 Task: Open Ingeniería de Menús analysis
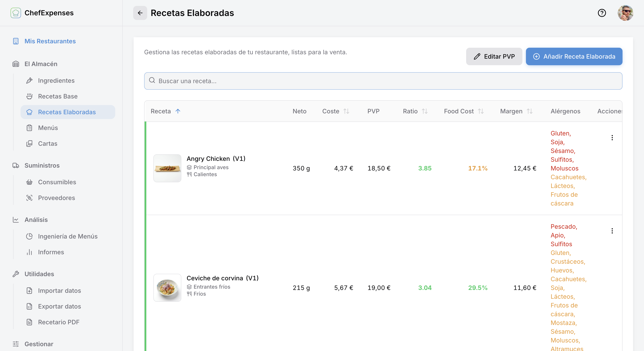[x=68, y=236]
